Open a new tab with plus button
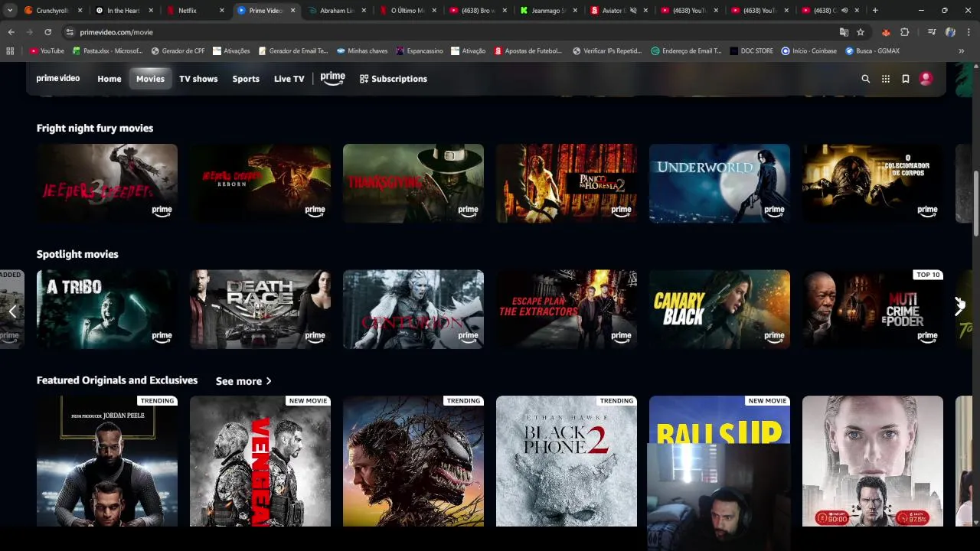This screenshot has height=551, width=980. [x=875, y=11]
